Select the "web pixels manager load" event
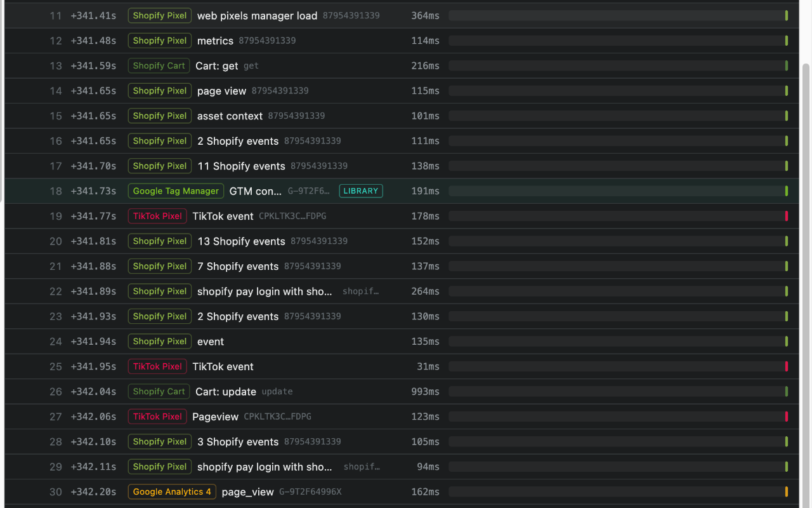The width and height of the screenshot is (812, 508). (x=257, y=16)
